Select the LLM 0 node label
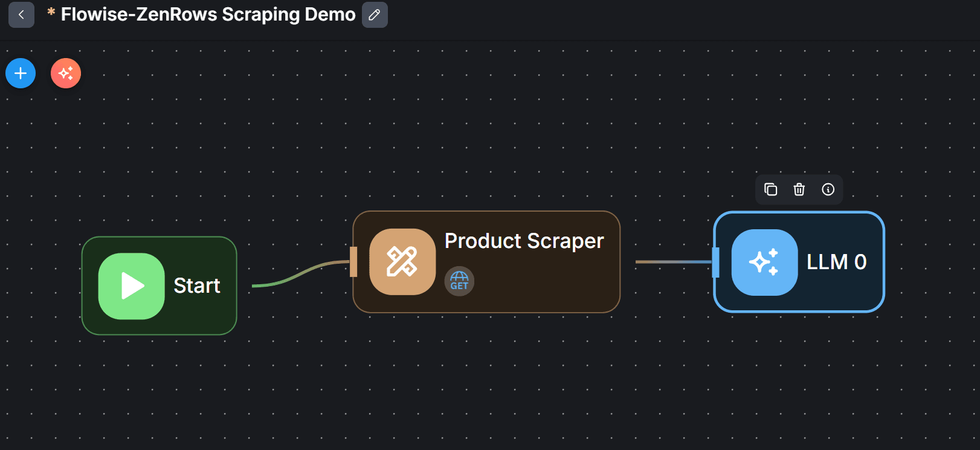980x450 pixels. (x=837, y=262)
